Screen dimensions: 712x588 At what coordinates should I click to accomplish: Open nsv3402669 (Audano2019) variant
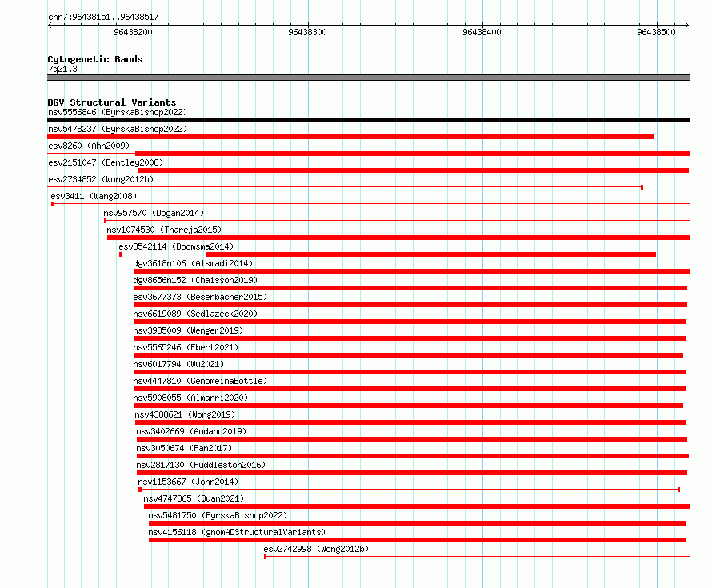[191, 431]
